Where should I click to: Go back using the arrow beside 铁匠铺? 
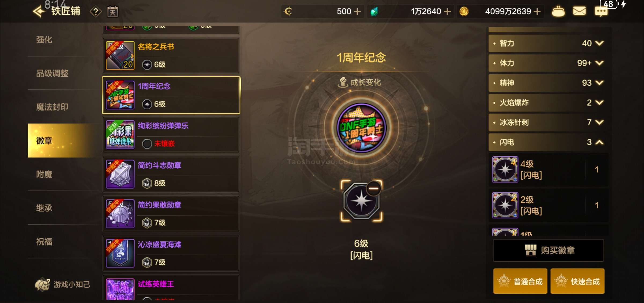39,11
